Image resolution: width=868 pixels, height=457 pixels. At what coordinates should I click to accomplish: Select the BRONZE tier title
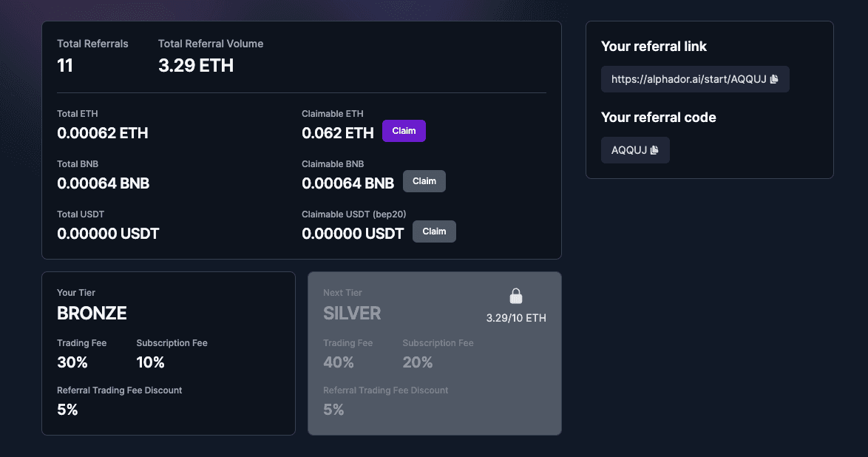coord(92,313)
